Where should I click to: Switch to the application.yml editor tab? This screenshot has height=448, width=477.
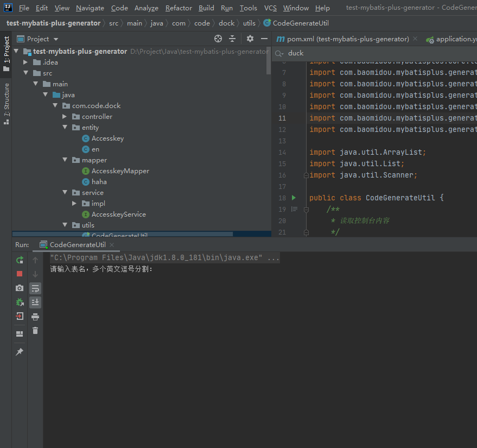click(451, 39)
